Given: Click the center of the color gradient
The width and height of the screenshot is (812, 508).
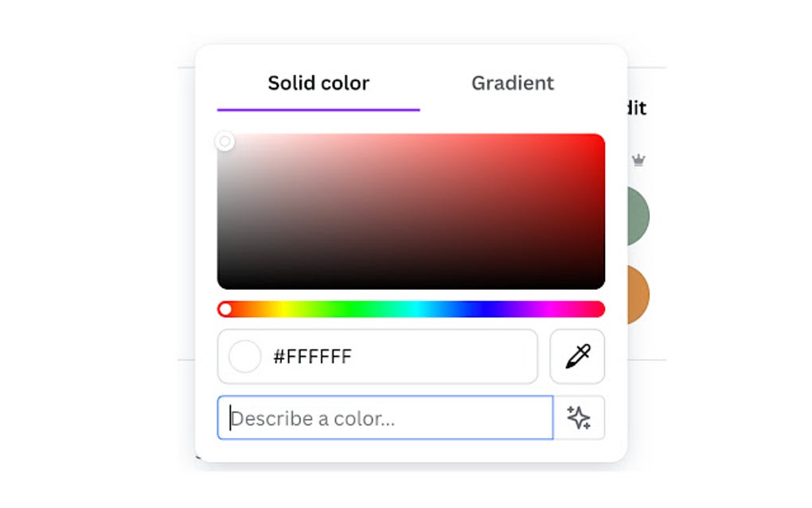Looking at the screenshot, I should [x=411, y=211].
